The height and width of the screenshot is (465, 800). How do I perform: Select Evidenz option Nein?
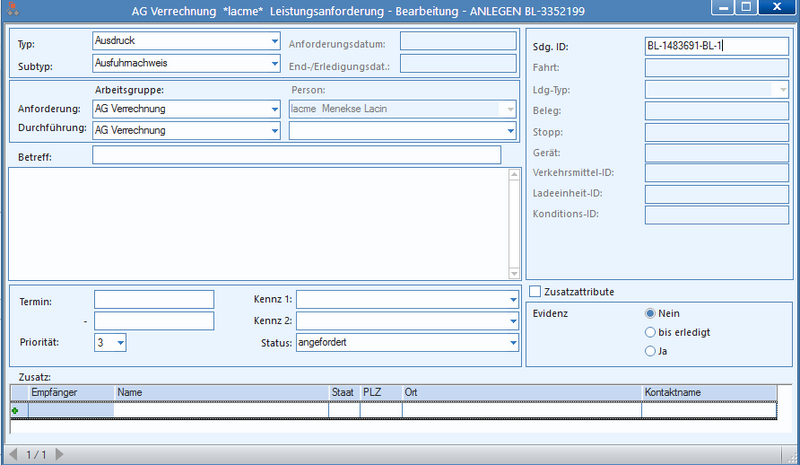(650, 313)
